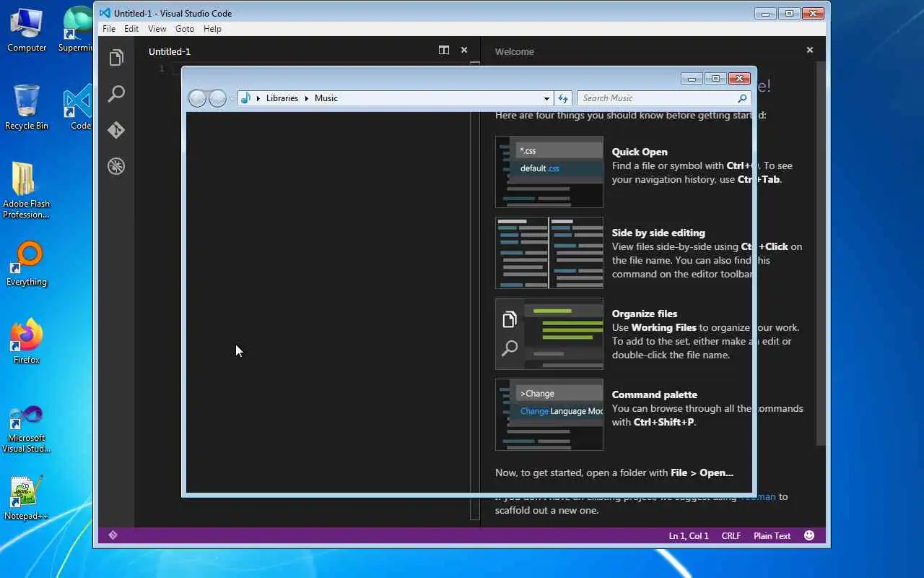Click the Quick Open thumbnail image
The width and height of the screenshot is (924, 578).
pos(549,172)
